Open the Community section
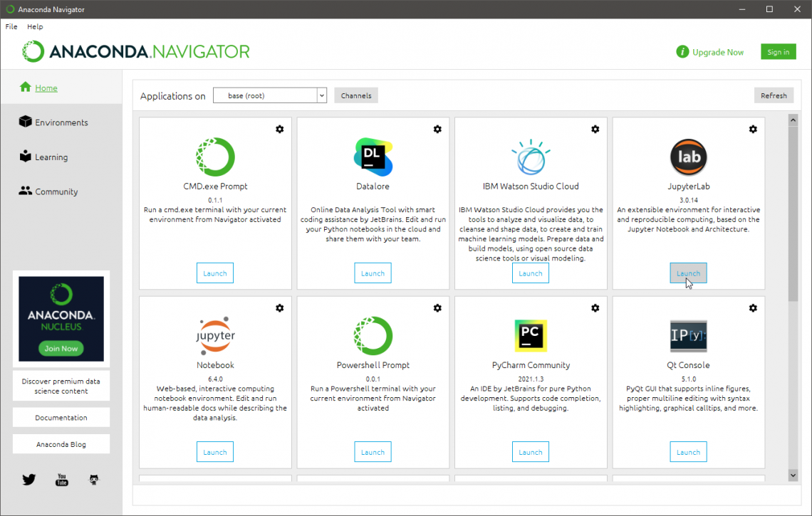 tap(56, 191)
